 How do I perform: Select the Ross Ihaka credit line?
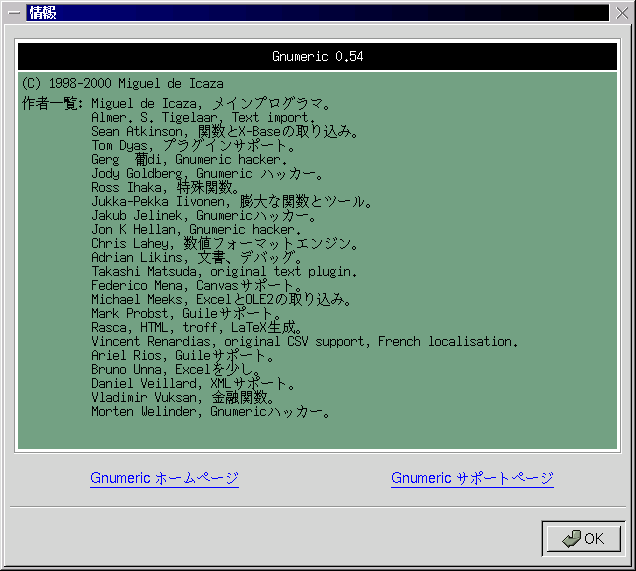click(165, 187)
